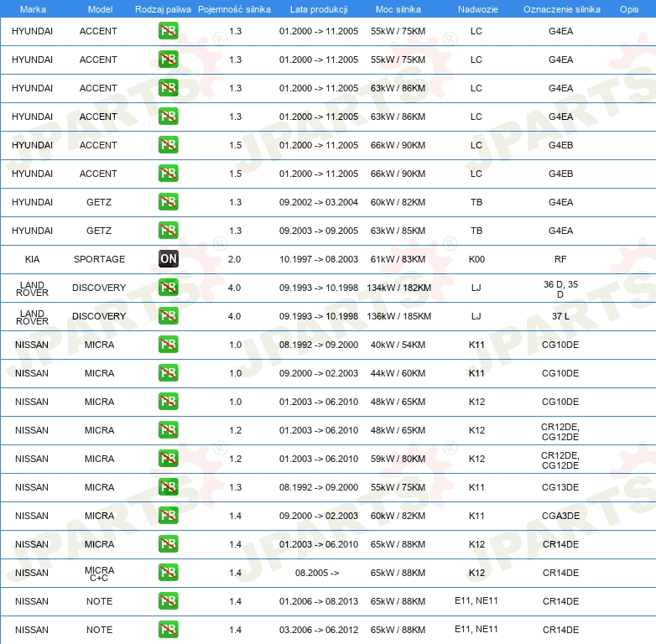Click the ON diesel icon in the KIA Sportage row
656x644 pixels.
[168, 259]
